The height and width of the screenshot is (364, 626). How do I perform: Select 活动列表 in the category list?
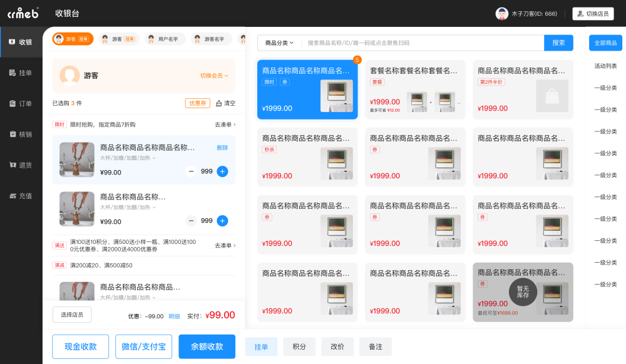pos(605,66)
